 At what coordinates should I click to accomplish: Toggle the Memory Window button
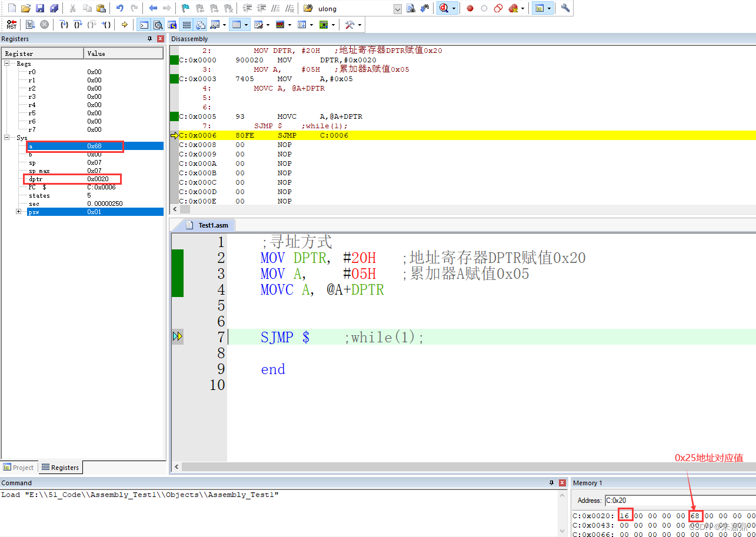tap(237, 25)
